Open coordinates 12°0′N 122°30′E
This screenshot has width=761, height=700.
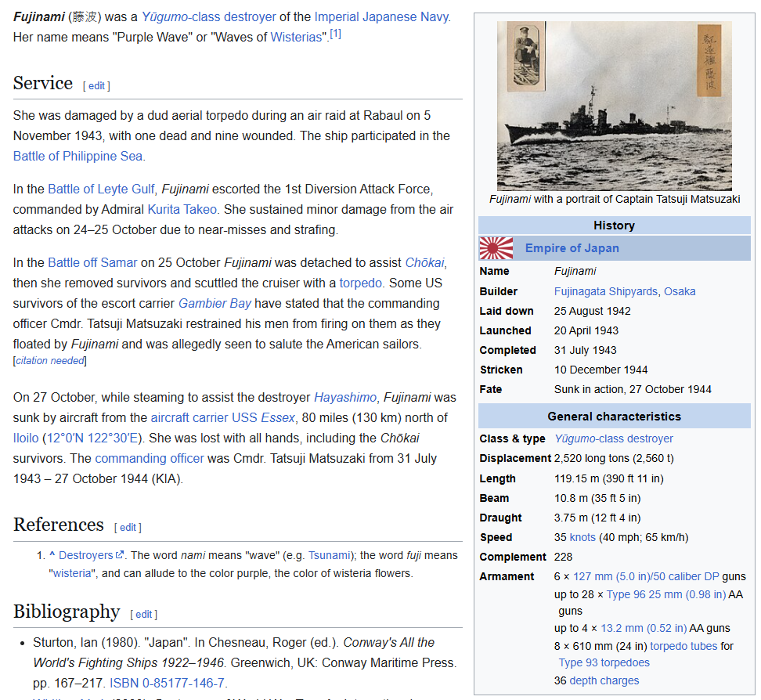(x=92, y=438)
